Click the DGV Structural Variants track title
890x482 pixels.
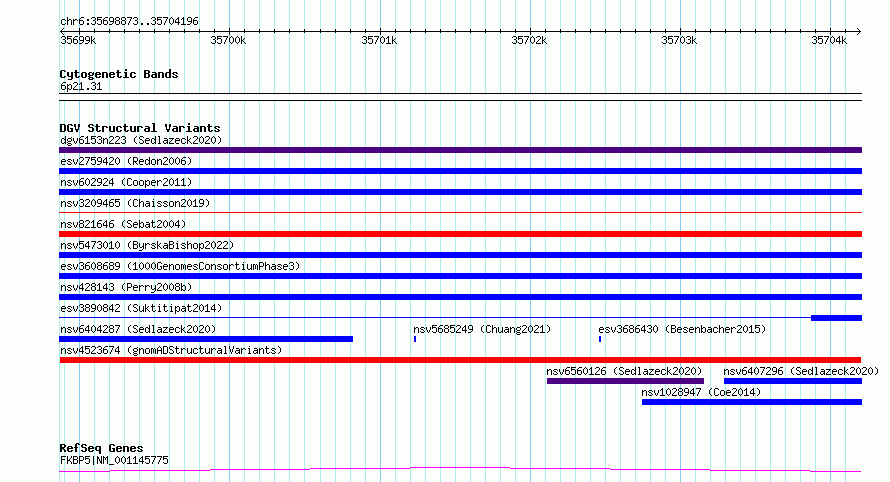(140, 128)
